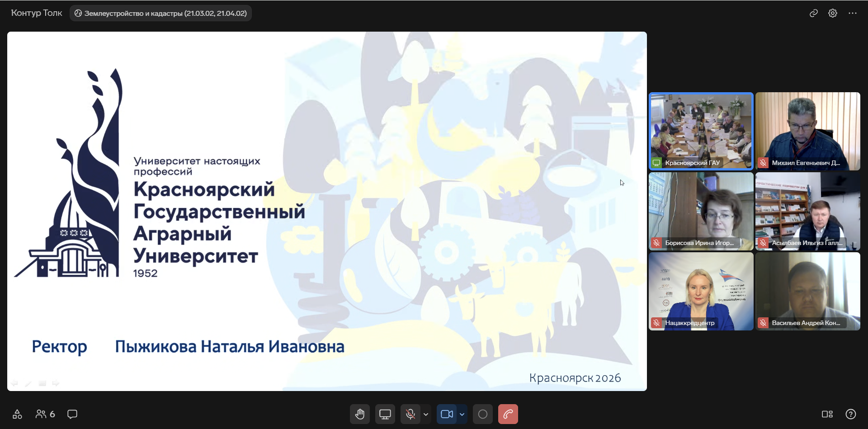This screenshot has height=429, width=868.
Task: Click 'Университет настоящих профессий' text
Action: 197,166
